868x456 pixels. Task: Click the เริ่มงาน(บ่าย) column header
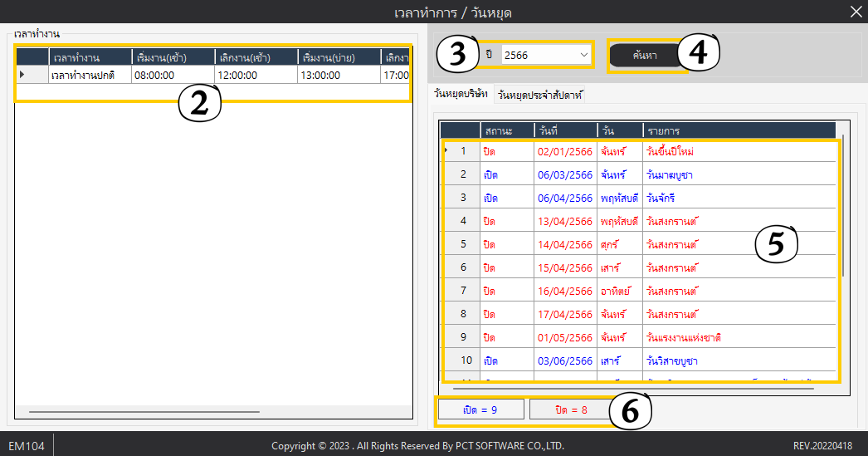[338, 56]
